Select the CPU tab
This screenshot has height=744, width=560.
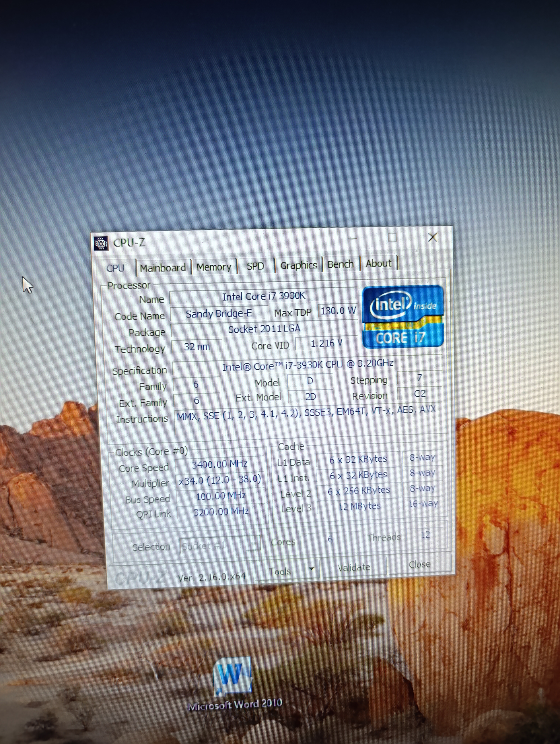pyautogui.click(x=115, y=268)
